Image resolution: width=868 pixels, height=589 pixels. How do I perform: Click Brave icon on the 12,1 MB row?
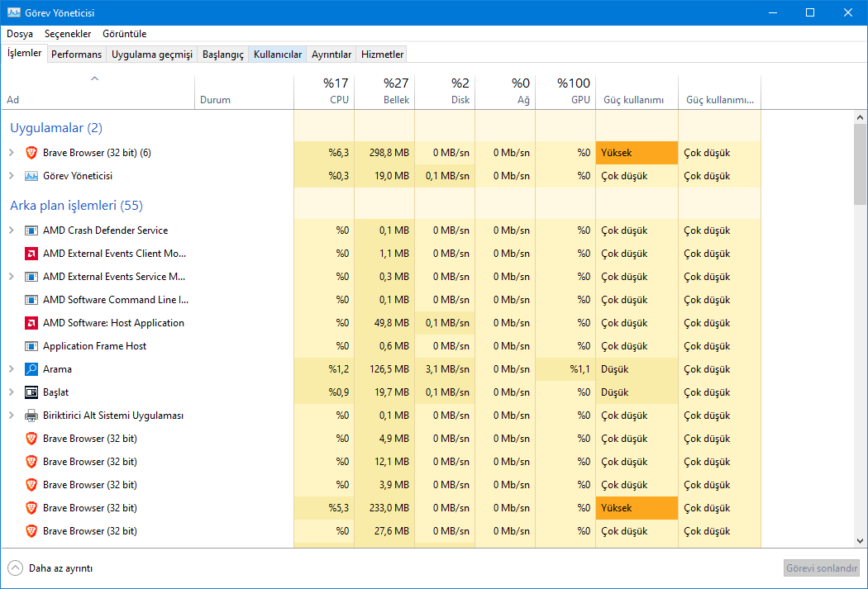(31, 462)
